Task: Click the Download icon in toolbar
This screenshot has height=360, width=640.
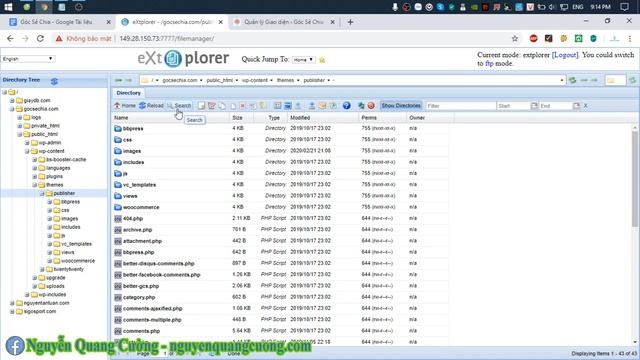Action: point(298,106)
